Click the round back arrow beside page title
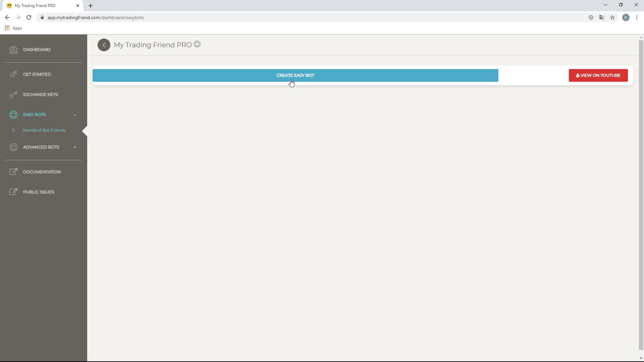This screenshot has height=362, width=644. point(104,45)
